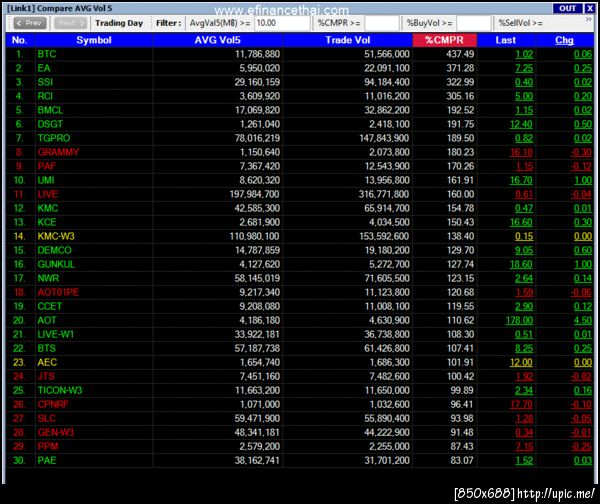Click the Next navigation button

(x=70, y=23)
